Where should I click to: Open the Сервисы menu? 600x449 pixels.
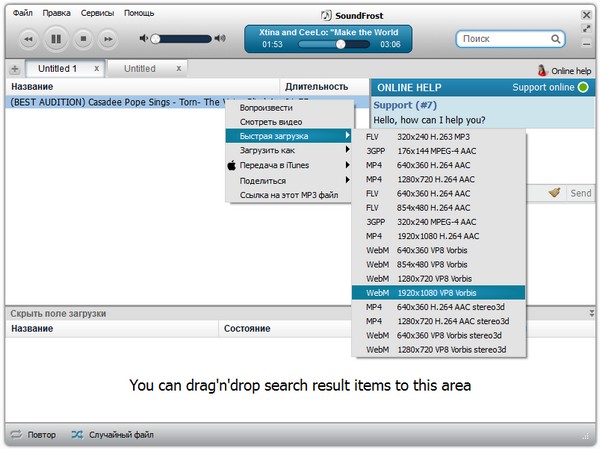[x=97, y=14]
